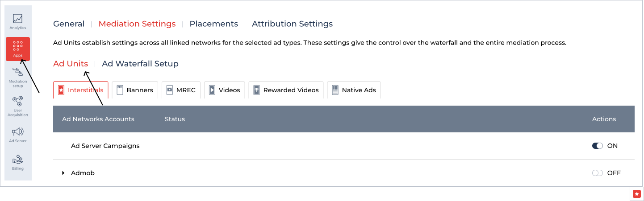
Task: Go to User Acquisition section
Action: 18,106
